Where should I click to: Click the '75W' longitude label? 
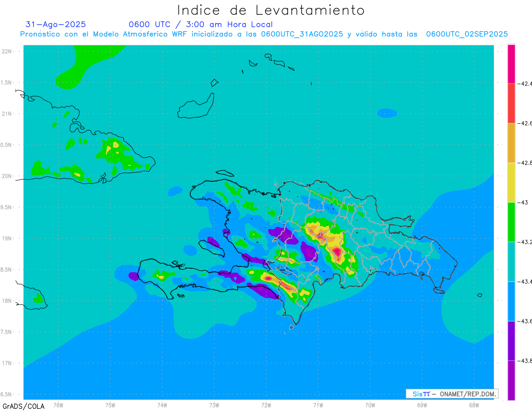[x=110, y=405]
